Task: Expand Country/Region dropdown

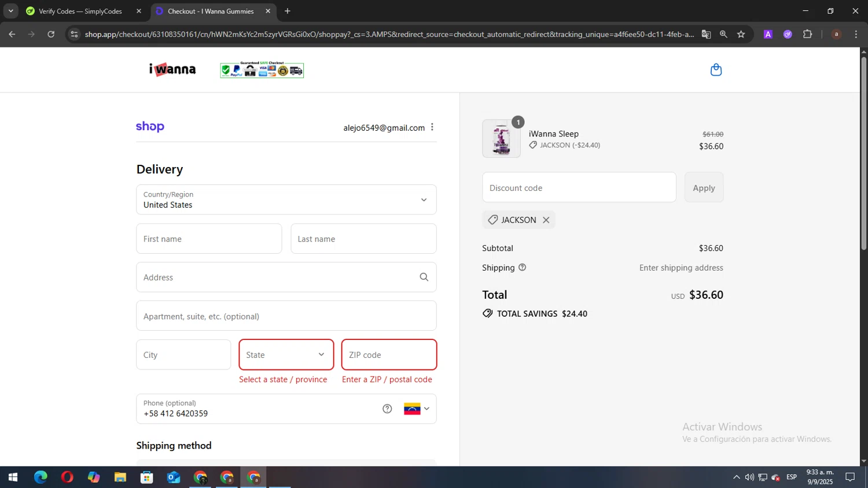Action: point(286,199)
